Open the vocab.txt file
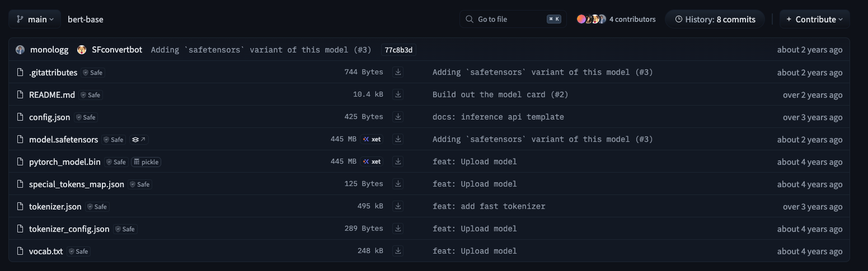Image resolution: width=868 pixels, height=271 pixels. [46, 251]
